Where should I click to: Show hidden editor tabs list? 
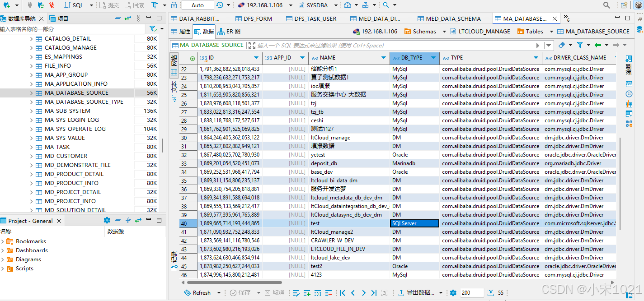pyautogui.click(x=567, y=18)
